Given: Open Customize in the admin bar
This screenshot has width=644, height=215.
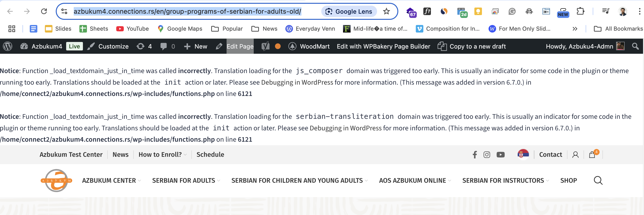Looking at the screenshot, I should pyautogui.click(x=108, y=46).
